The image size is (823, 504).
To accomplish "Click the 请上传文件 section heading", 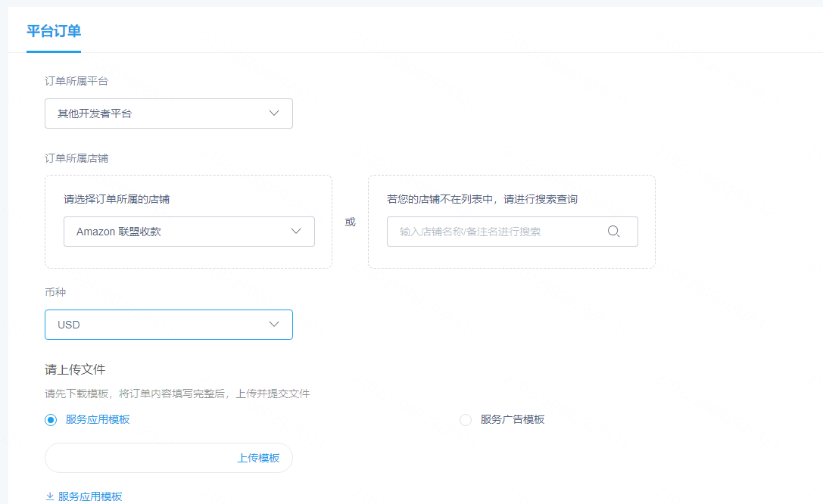I will click(x=75, y=369).
